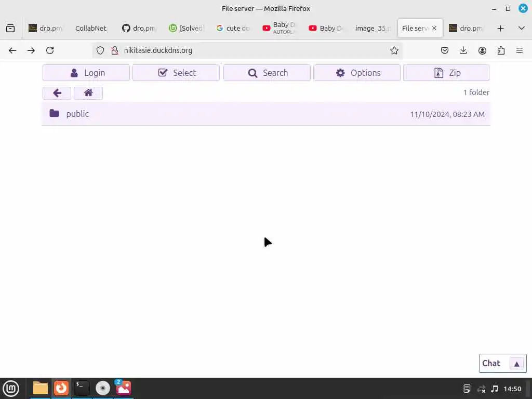Open the terminal from taskbar

pos(82,388)
